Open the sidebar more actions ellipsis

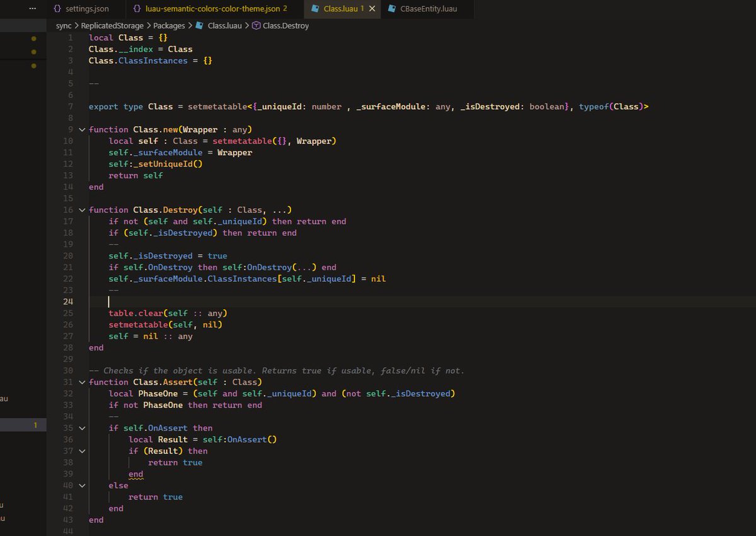coord(33,9)
